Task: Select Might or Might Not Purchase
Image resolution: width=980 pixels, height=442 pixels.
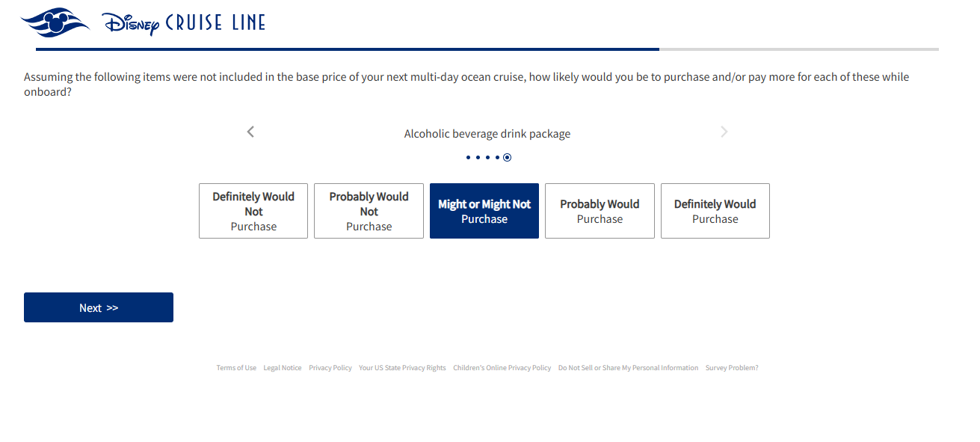Action: [484, 211]
